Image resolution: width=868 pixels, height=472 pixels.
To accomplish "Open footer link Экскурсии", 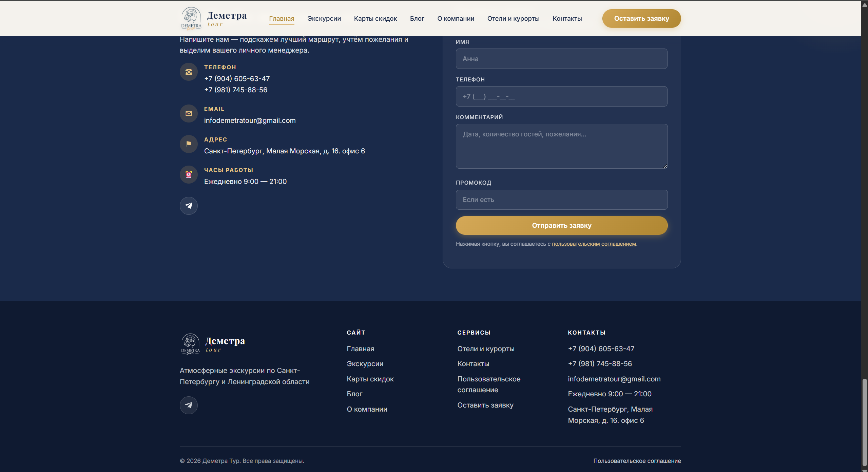I will tap(365, 364).
